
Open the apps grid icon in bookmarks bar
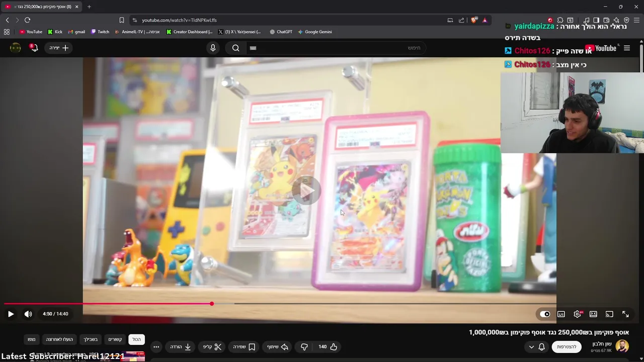tap(7, 32)
